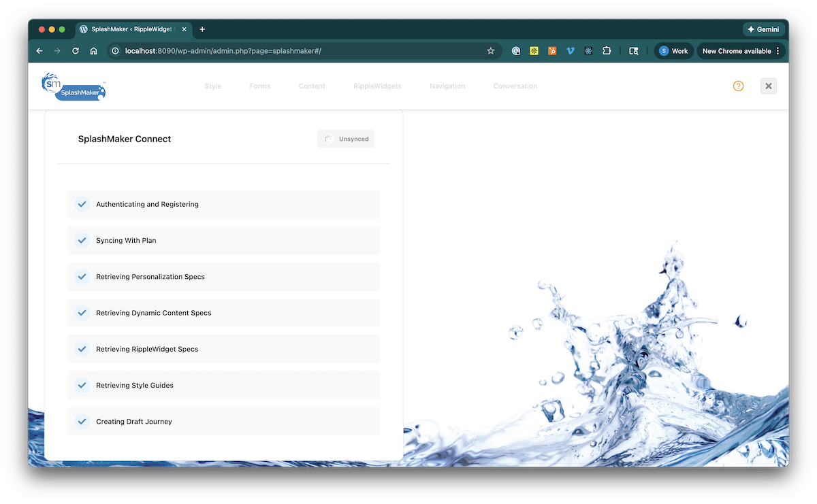Click the checkmark beside Creating Draft Journey

(x=82, y=422)
